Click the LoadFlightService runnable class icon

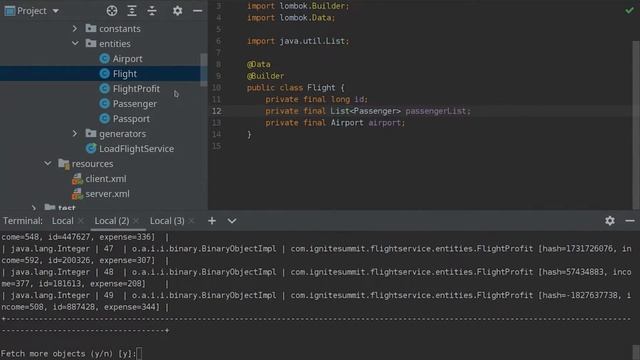coord(91,149)
